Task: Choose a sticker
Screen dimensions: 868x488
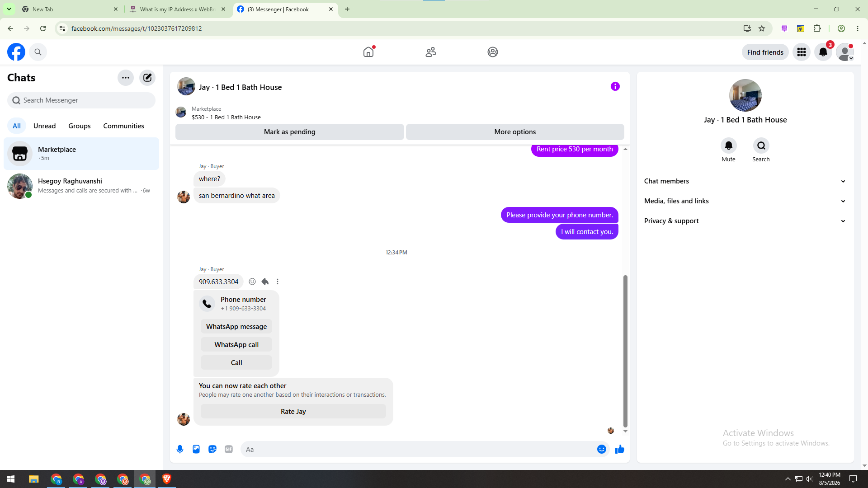Action: click(x=212, y=449)
